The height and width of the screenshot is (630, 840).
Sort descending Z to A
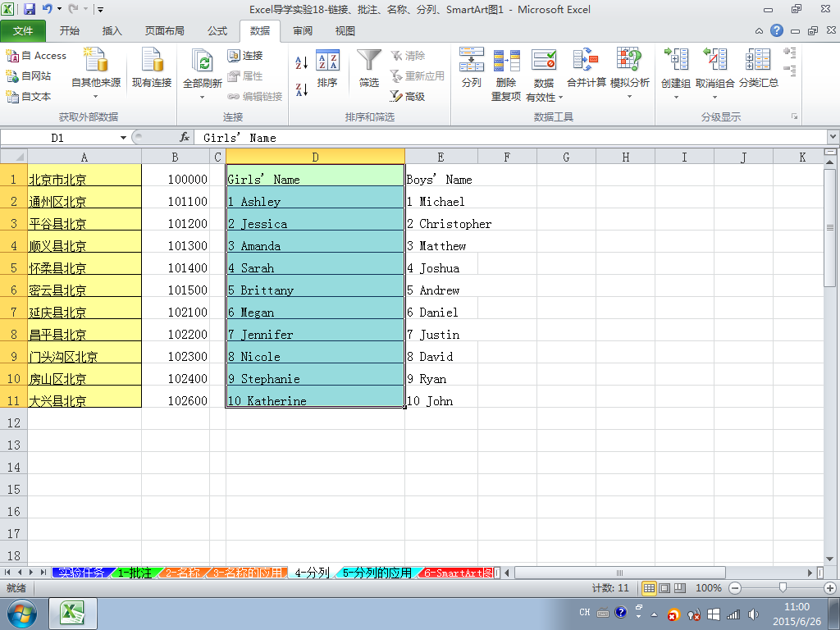pyautogui.click(x=302, y=89)
